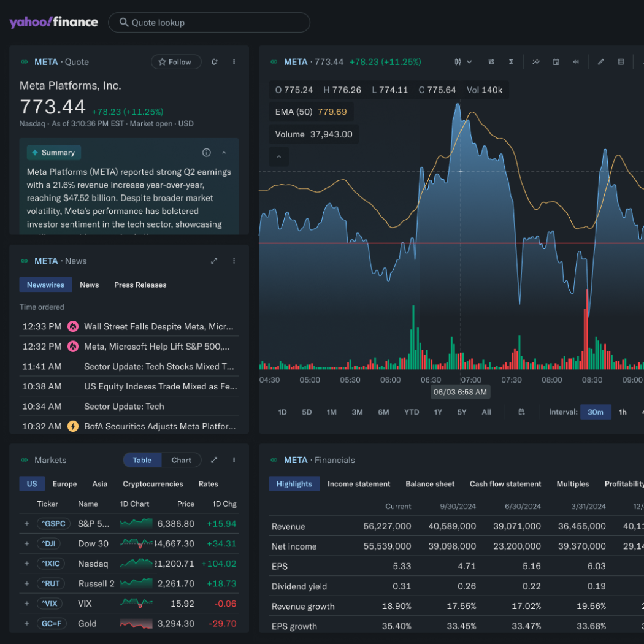Expand the META News panel
This screenshot has height=644, width=644.
click(x=213, y=261)
